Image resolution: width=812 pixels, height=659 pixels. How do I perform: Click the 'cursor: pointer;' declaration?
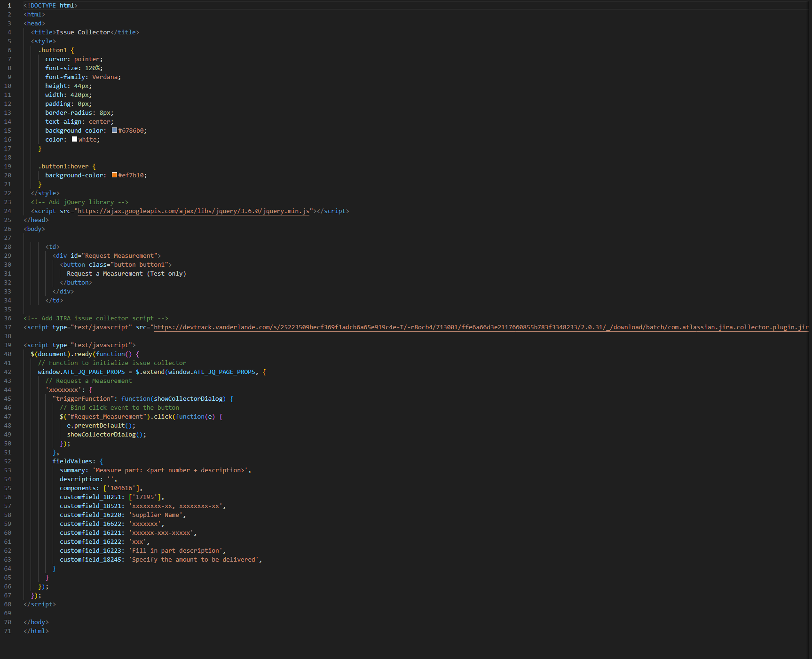(x=74, y=59)
